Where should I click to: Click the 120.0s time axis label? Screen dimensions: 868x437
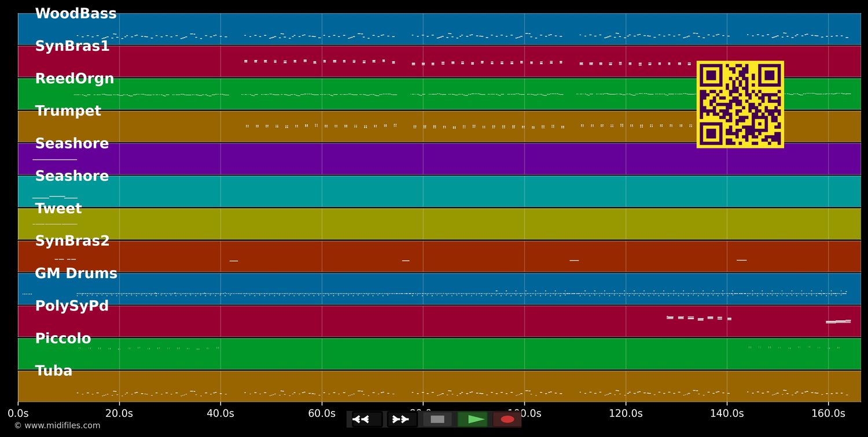[626, 413]
